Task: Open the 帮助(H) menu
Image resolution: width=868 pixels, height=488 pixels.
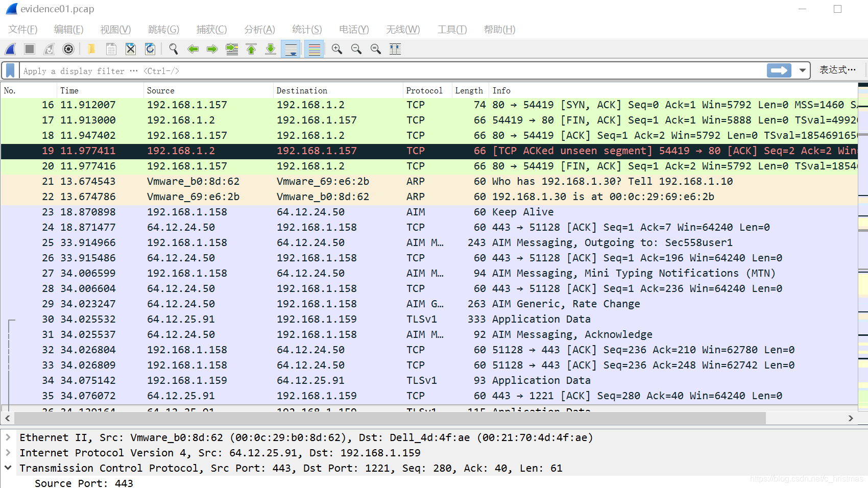Action: (500, 30)
